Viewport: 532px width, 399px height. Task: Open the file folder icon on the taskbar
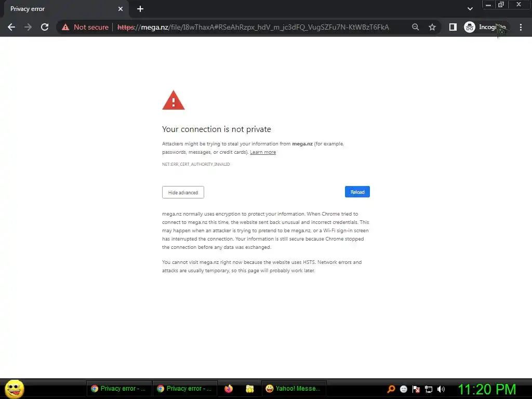pos(250,389)
